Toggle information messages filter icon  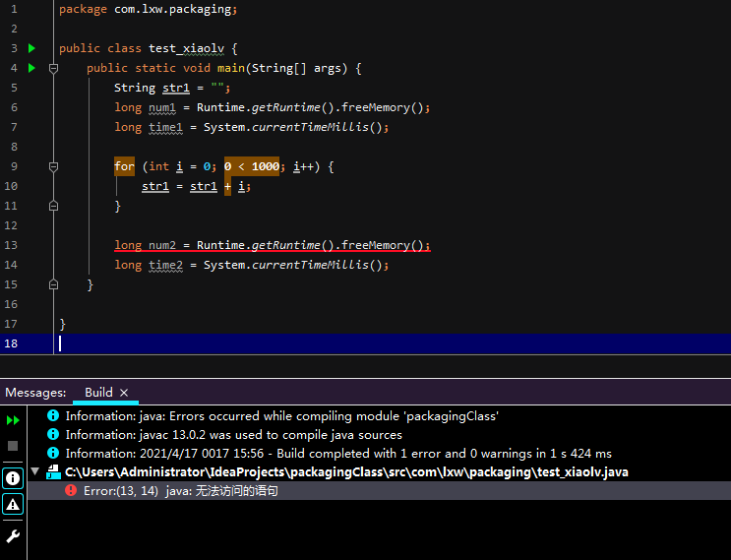click(x=13, y=478)
